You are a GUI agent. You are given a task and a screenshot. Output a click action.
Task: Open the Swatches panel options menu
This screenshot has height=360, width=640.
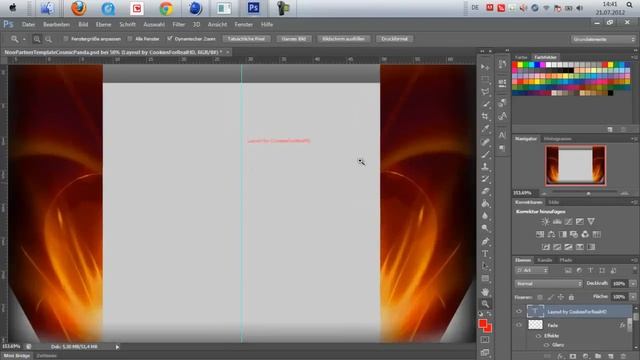pos(634,57)
